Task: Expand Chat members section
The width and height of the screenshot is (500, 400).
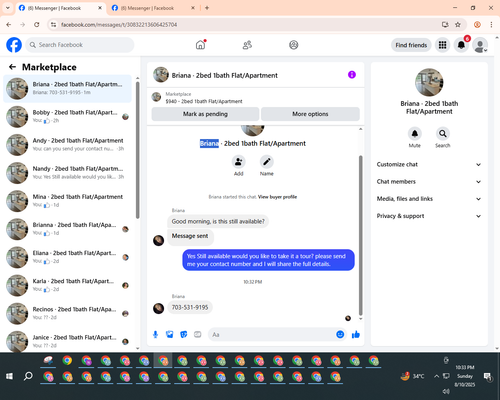Action: (429, 182)
